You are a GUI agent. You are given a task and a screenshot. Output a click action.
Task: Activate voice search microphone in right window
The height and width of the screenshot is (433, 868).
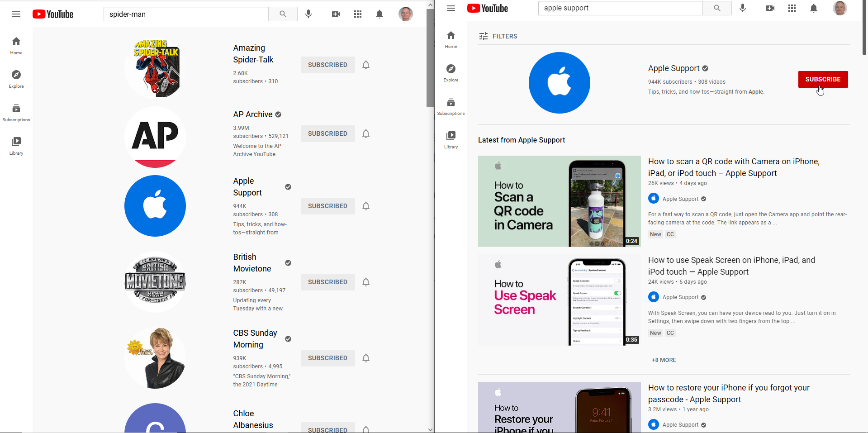pyautogui.click(x=743, y=8)
